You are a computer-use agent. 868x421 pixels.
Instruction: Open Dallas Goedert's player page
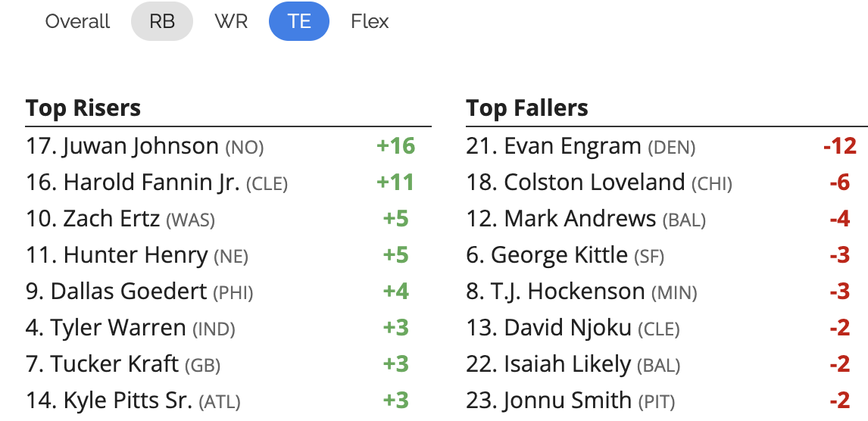(x=129, y=292)
